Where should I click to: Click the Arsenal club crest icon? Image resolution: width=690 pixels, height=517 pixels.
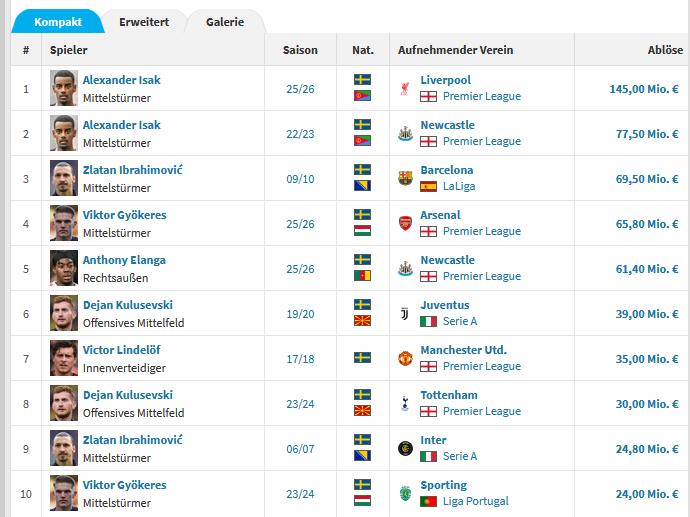(405, 223)
